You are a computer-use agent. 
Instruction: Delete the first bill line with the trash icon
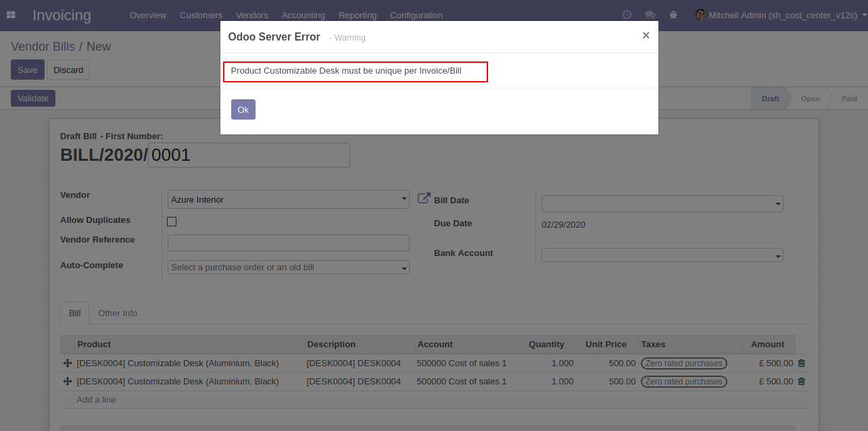(802, 363)
